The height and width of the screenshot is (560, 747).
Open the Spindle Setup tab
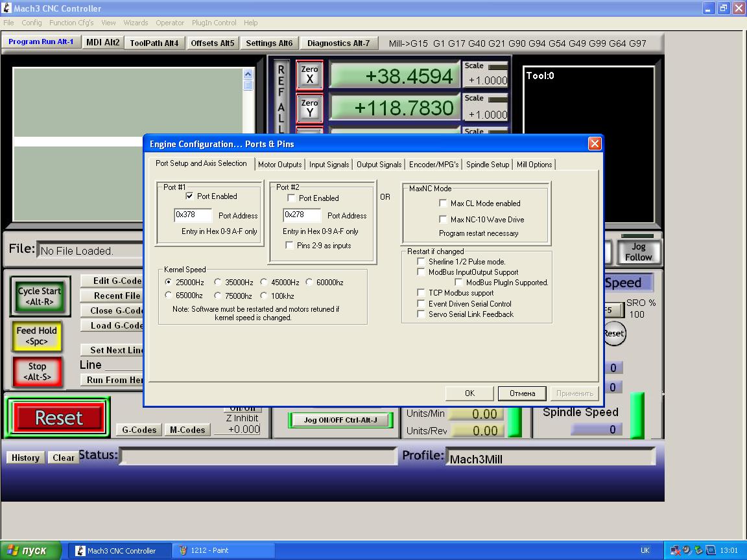tap(488, 164)
